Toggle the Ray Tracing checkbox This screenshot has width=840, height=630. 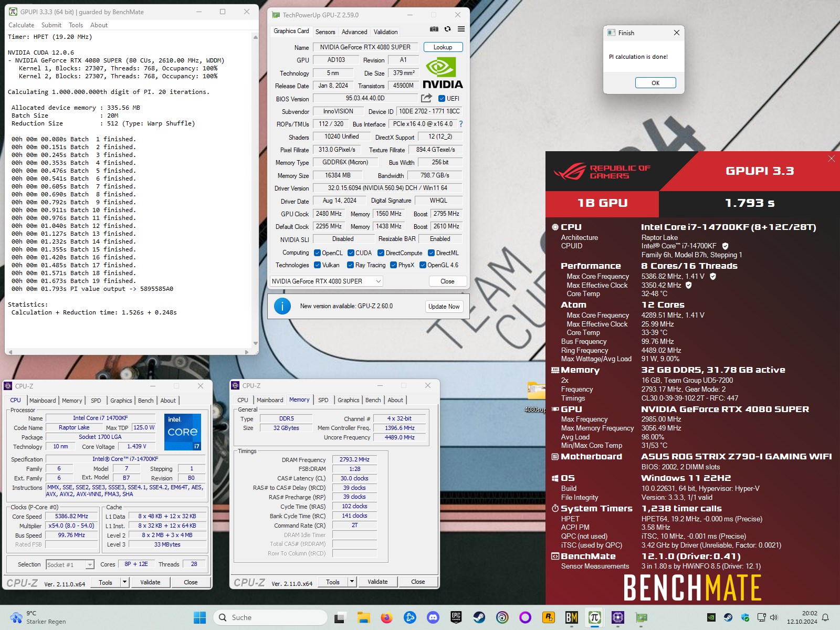350,265
